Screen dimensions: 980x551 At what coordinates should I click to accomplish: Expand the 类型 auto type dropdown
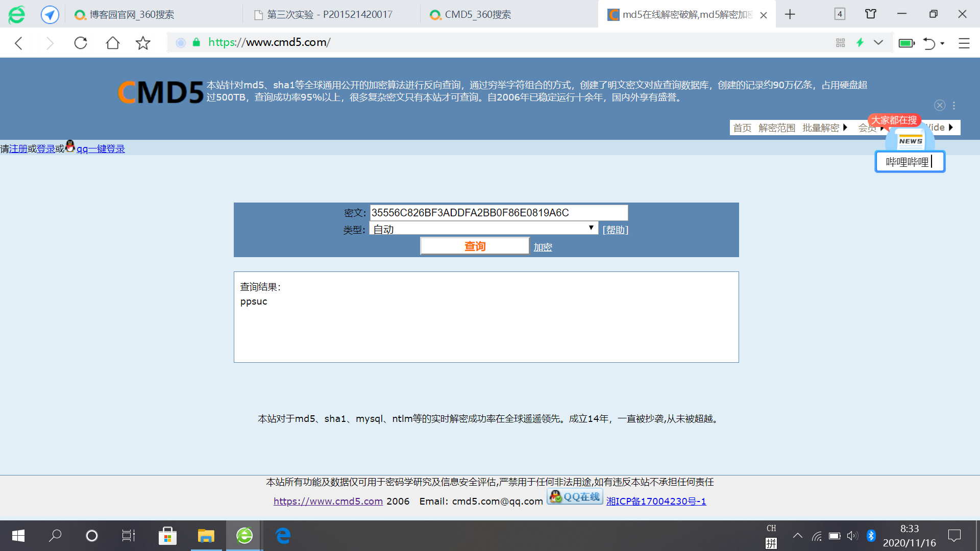pyautogui.click(x=483, y=229)
